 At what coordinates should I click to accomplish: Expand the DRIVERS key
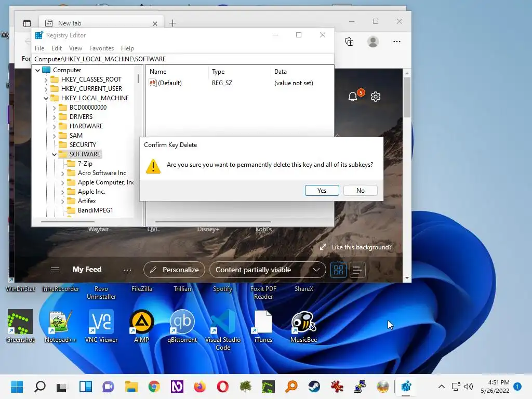[x=54, y=117]
